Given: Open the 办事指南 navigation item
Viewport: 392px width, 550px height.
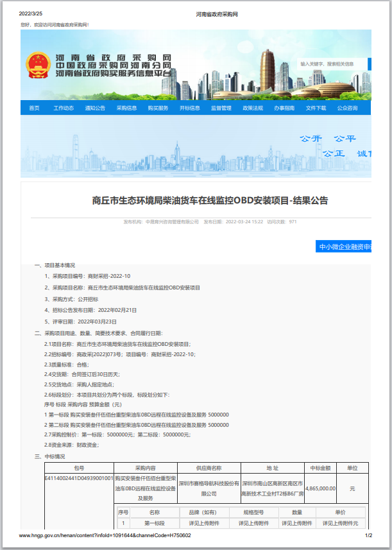Looking at the screenshot, I should click(284, 108).
